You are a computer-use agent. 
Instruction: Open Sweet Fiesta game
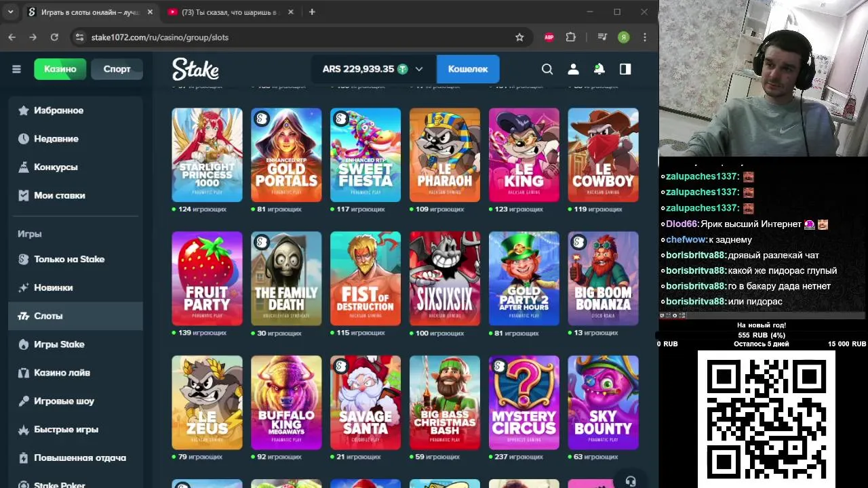(366, 155)
